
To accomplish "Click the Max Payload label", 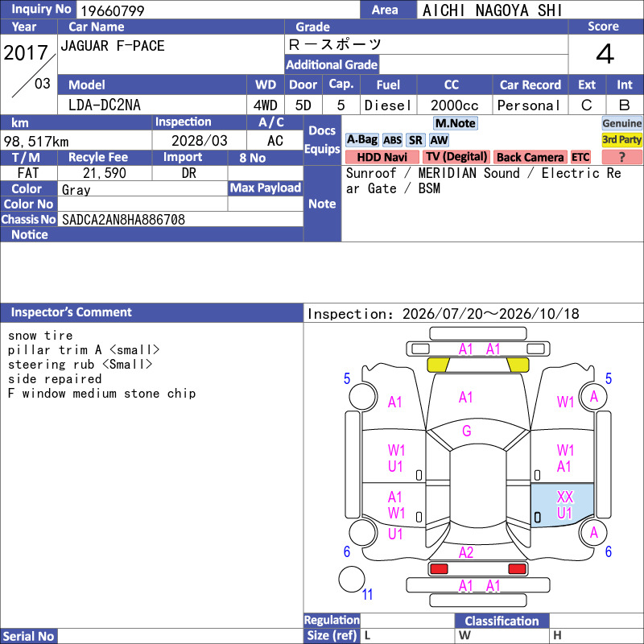I will coord(266,188).
